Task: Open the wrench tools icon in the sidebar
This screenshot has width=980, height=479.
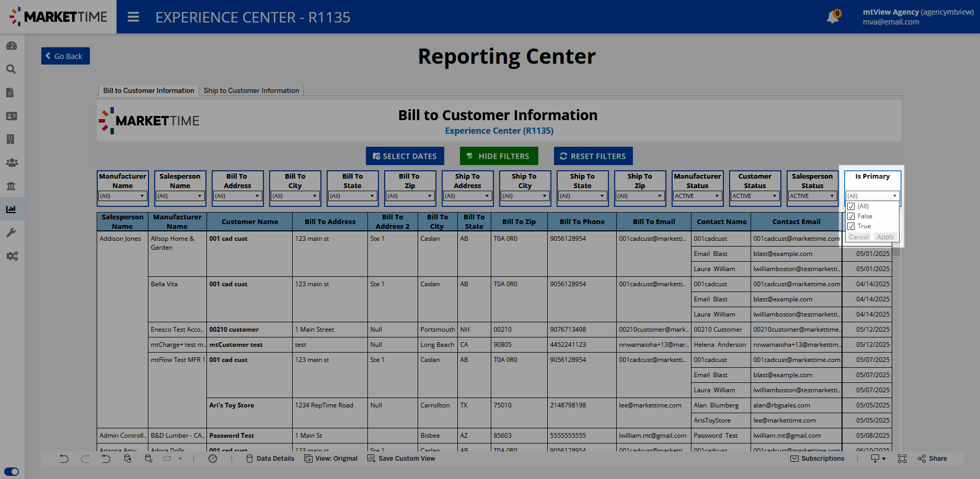Action: (x=11, y=232)
